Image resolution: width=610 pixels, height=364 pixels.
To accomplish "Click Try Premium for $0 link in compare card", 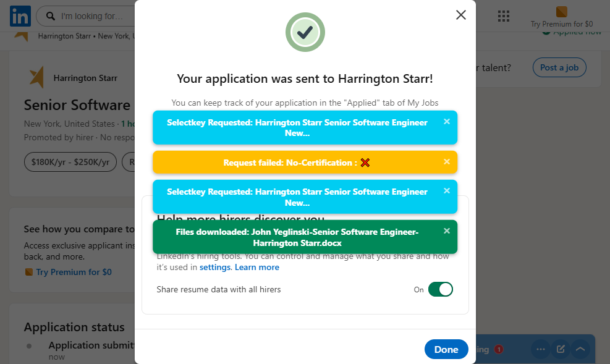I will [x=73, y=272].
